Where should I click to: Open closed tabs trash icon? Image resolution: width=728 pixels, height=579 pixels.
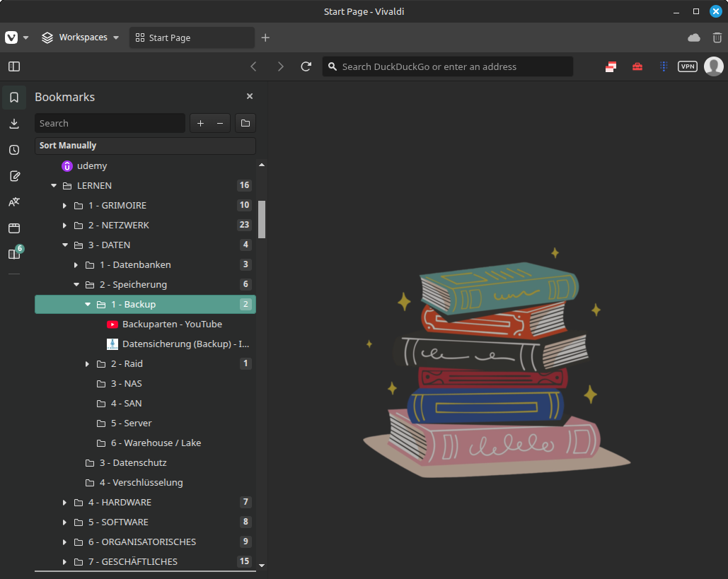pos(717,37)
